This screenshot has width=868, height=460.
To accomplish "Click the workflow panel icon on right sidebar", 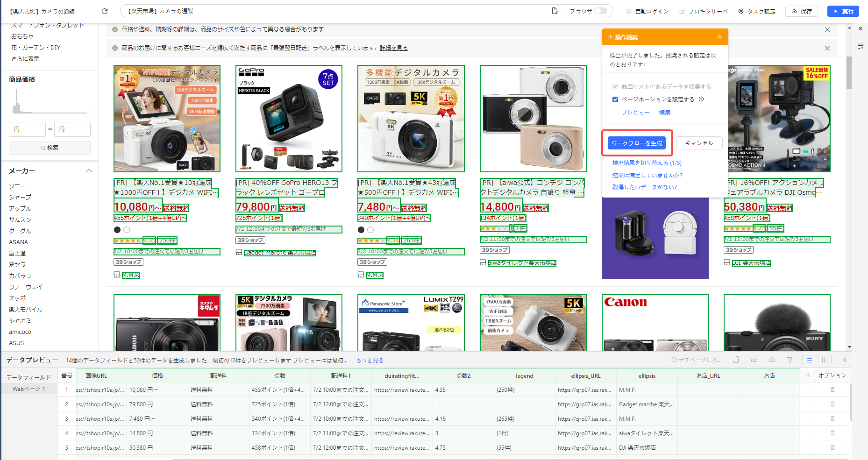I will click(x=861, y=46).
